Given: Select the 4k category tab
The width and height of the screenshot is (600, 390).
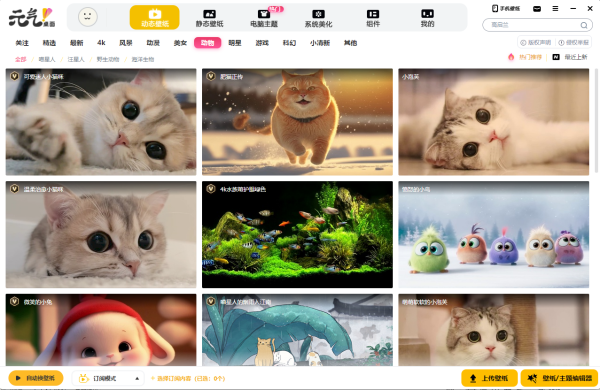Looking at the screenshot, I should pyautogui.click(x=101, y=43).
